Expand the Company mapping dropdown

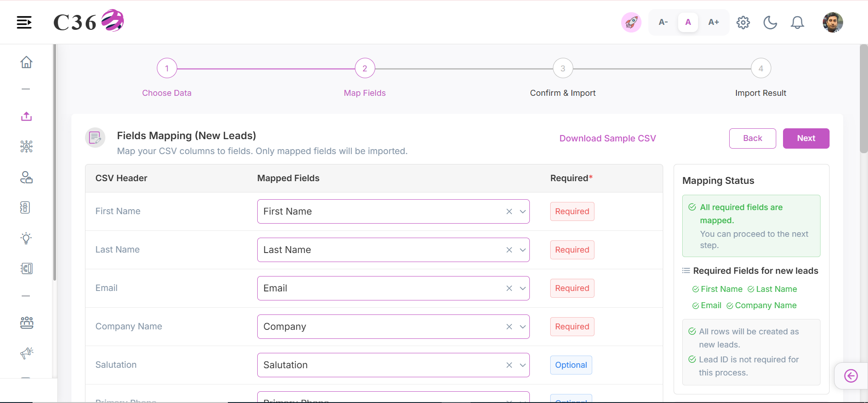[x=523, y=327]
